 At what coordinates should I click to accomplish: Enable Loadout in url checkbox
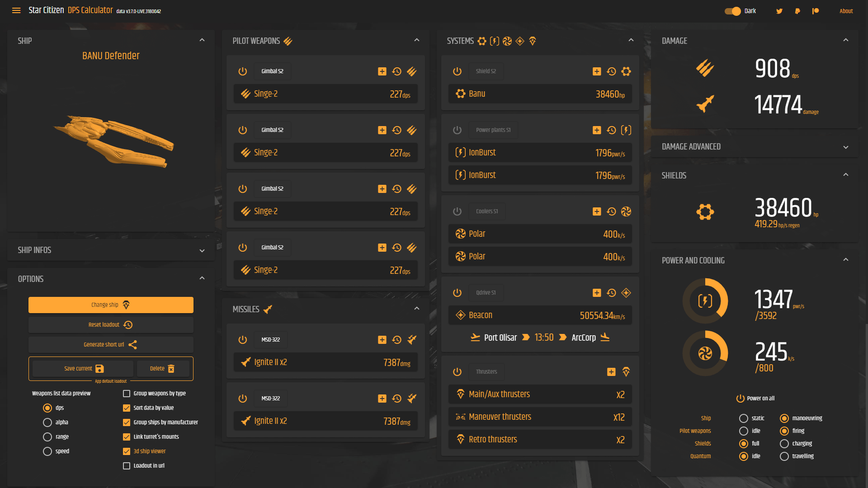[127, 466]
